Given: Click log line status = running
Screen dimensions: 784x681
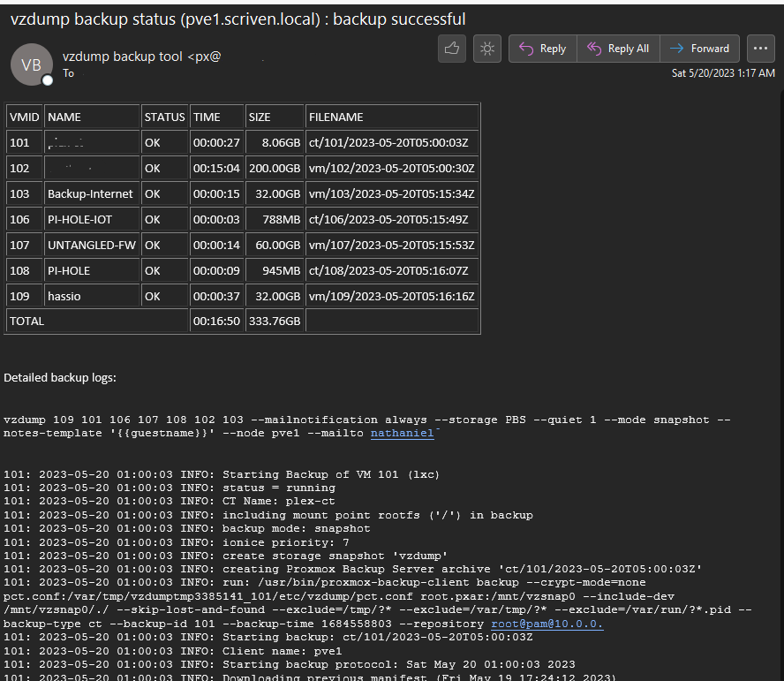Looking at the screenshot, I should pyautogui.click(x=169, y=488).
